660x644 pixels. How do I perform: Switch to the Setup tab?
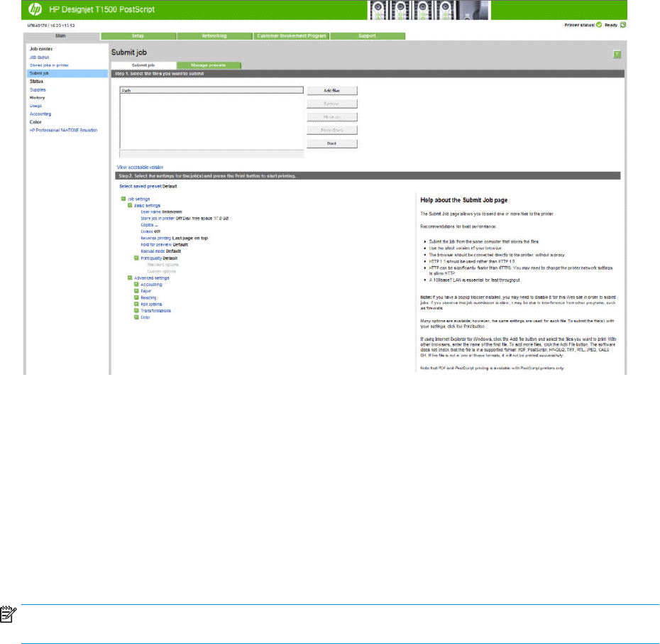click(x=138, y=36)
